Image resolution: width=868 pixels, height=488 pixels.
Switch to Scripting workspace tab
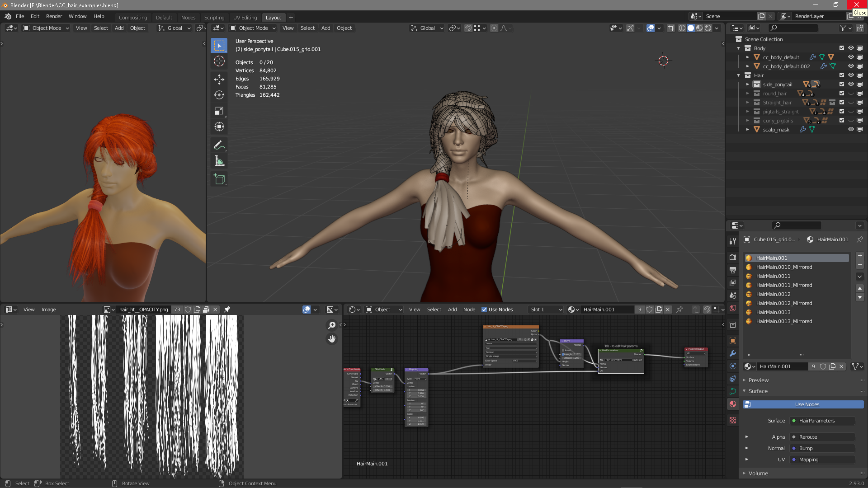point(214,17)
